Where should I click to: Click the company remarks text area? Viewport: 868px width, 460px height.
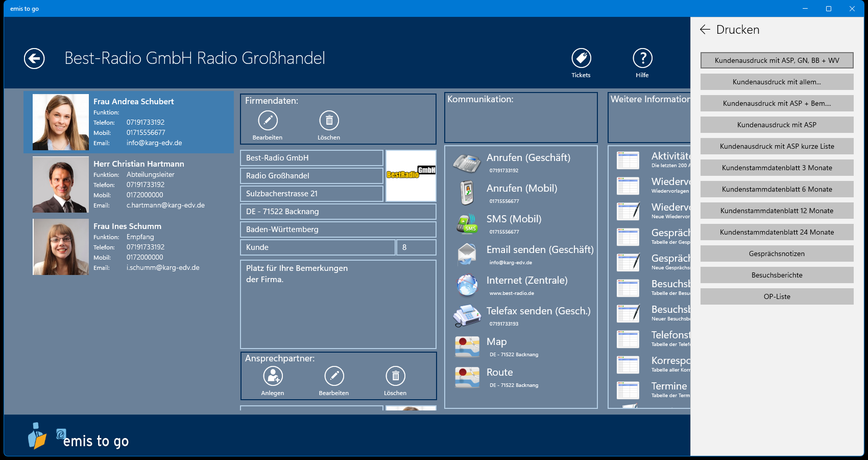[338, 305]
